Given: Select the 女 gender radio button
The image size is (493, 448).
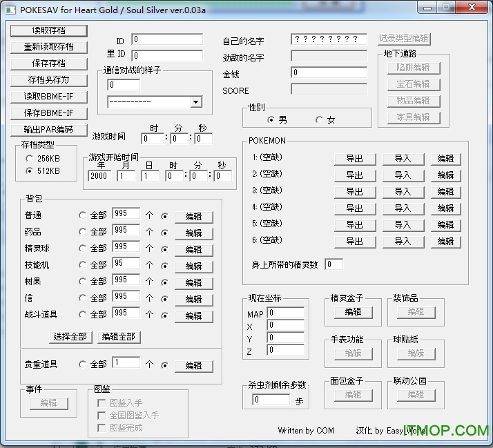Looking at the screenshot, I should tap(319, 120).
